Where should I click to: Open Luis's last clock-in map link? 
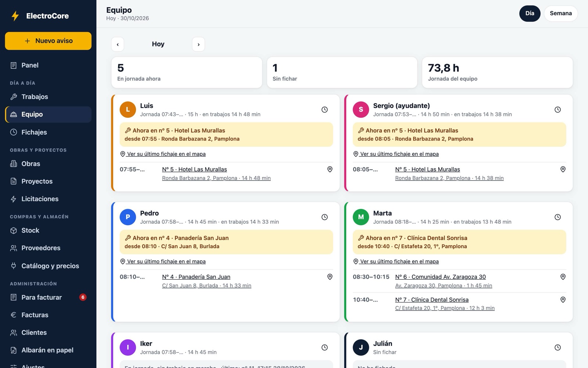(x=163, y=154)
